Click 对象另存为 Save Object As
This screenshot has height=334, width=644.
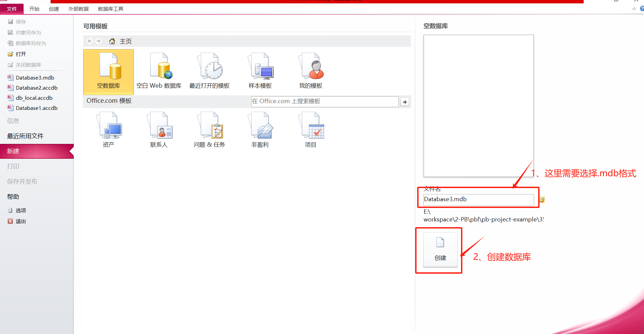click(x=24, y=32)
